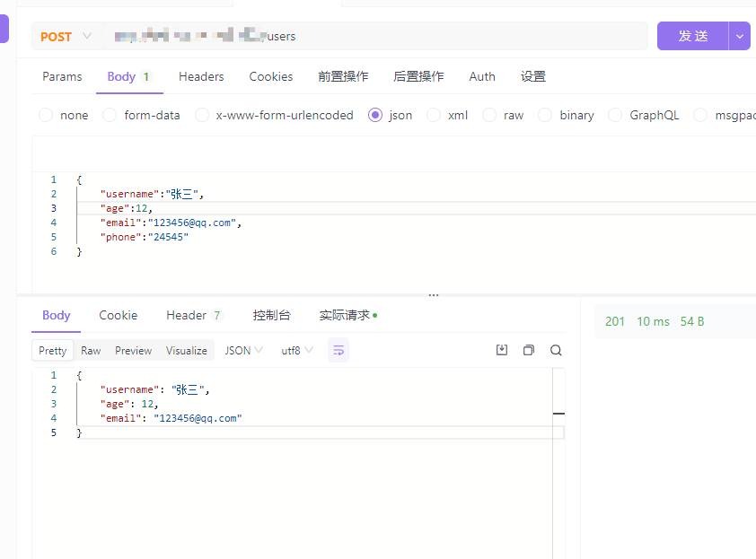Click the 201 status code
The image size is (756, 559).
click(x=615, y=321)
